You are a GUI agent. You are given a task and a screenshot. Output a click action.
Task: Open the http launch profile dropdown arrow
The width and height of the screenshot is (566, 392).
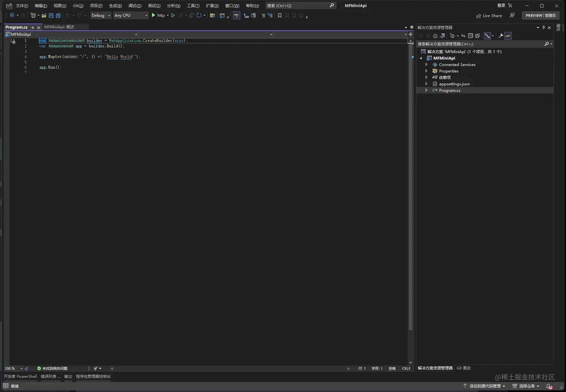coord(168,15)
